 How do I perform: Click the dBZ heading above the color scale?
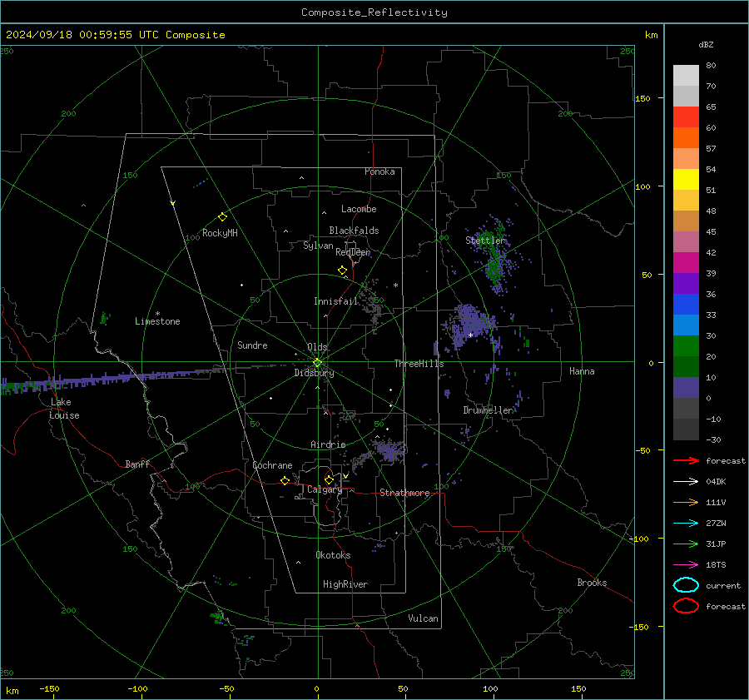[706, 45]
